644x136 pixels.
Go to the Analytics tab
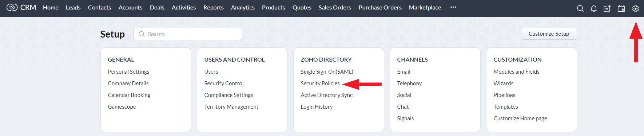(243, 7)
